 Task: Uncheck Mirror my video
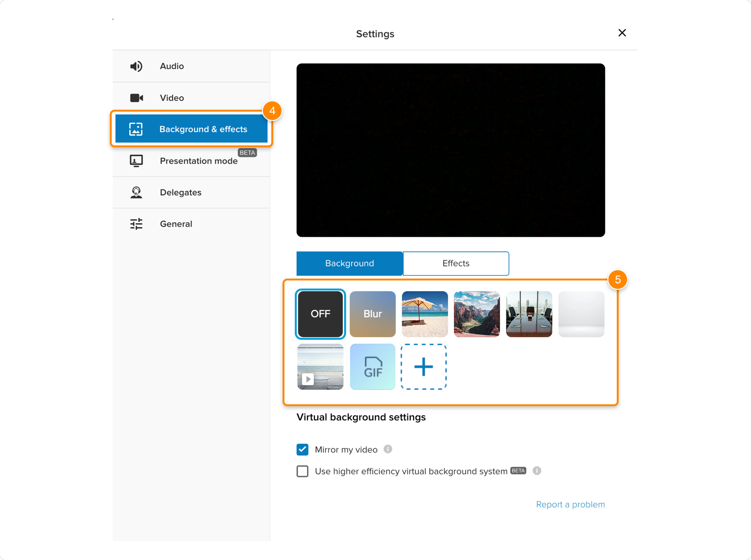click(302, 449)
